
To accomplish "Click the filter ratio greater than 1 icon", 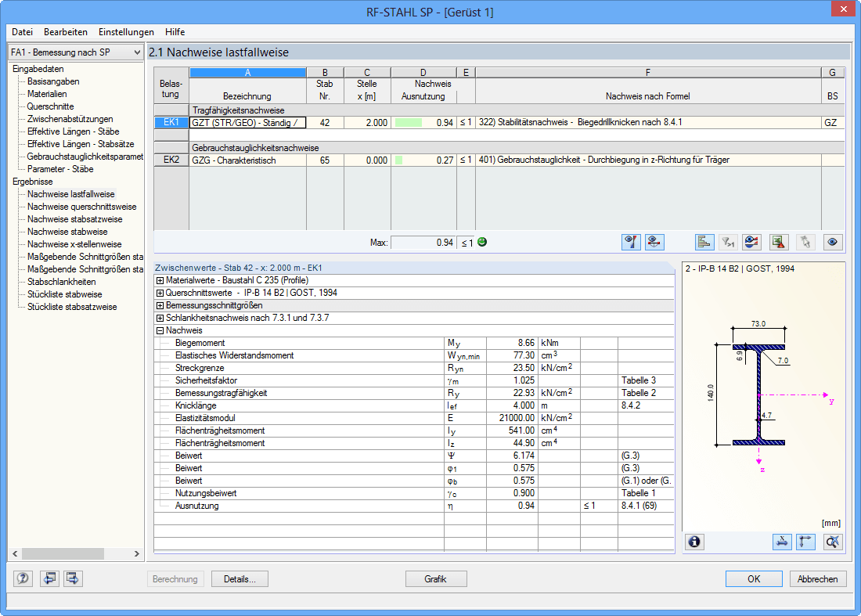I will (728, 242).
